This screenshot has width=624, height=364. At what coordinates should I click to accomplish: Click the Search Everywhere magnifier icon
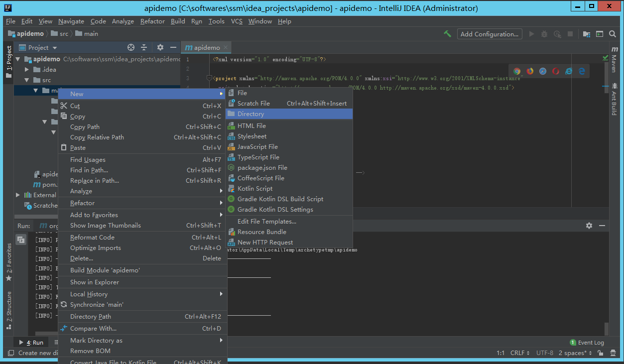click(613, 34)
